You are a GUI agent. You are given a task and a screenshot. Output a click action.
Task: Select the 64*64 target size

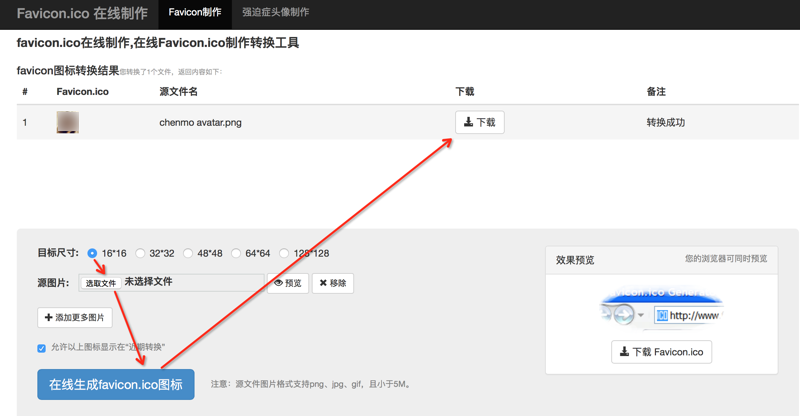236,253
